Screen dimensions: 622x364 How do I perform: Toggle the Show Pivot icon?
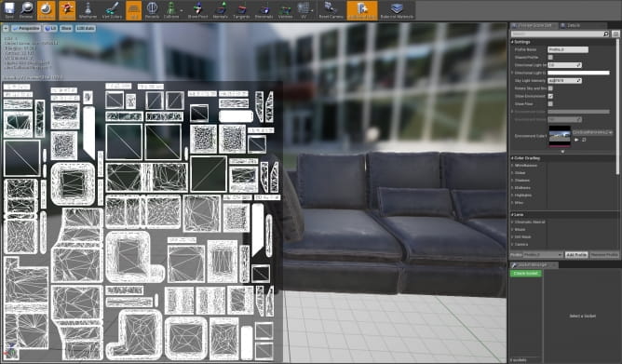[197, 10]
